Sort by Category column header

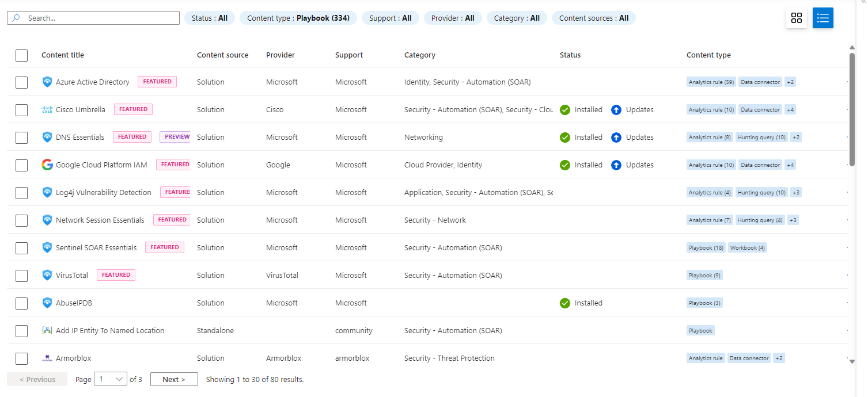[420, 55]
